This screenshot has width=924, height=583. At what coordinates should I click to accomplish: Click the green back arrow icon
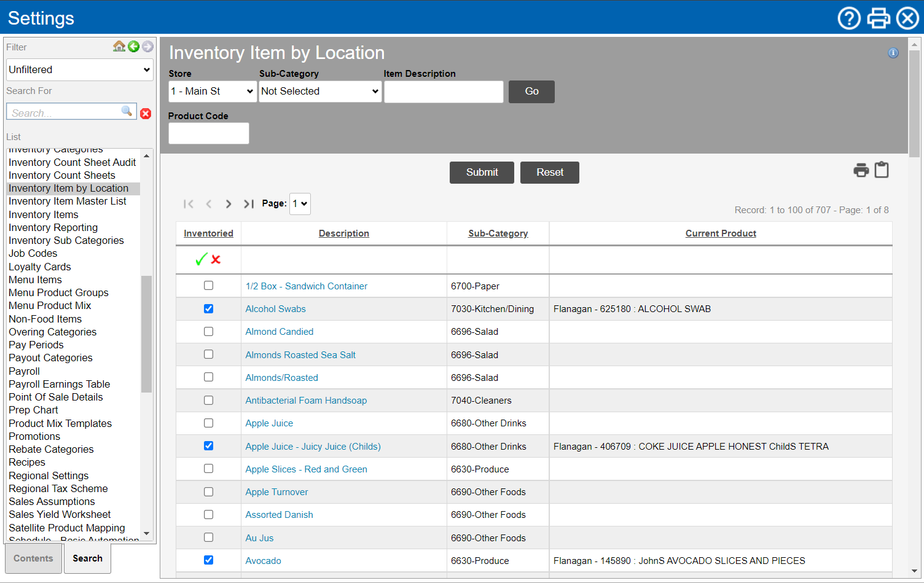coord(133,47)
